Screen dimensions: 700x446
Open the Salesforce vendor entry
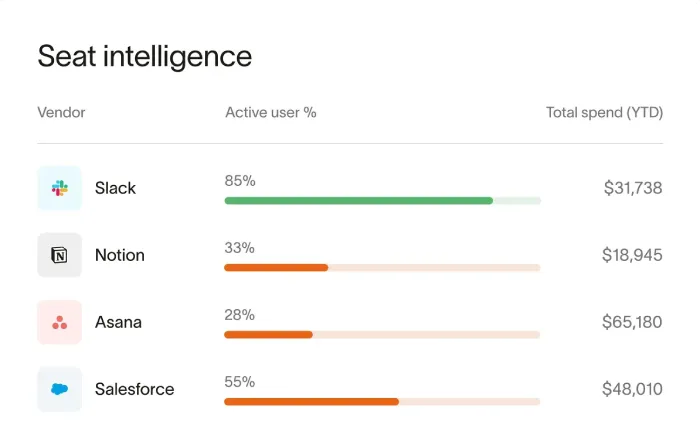(x=134, y=389)
